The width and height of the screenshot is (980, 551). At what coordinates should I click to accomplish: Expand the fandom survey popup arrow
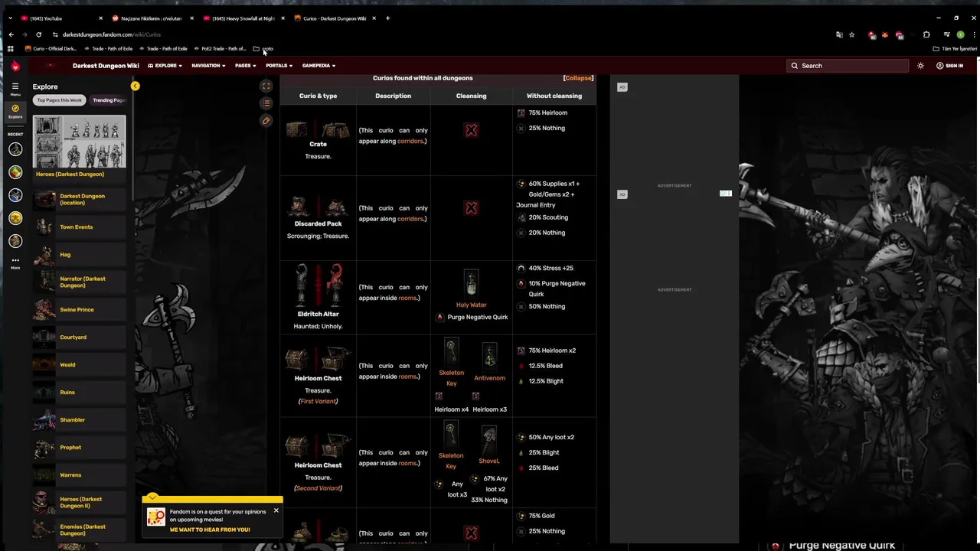click(x=152, y=497)
